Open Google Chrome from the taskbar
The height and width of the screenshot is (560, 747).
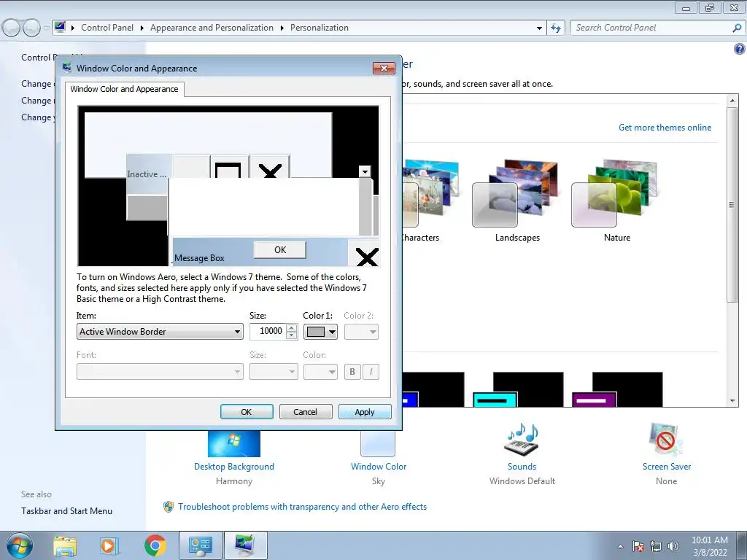(x=155, y=546)
